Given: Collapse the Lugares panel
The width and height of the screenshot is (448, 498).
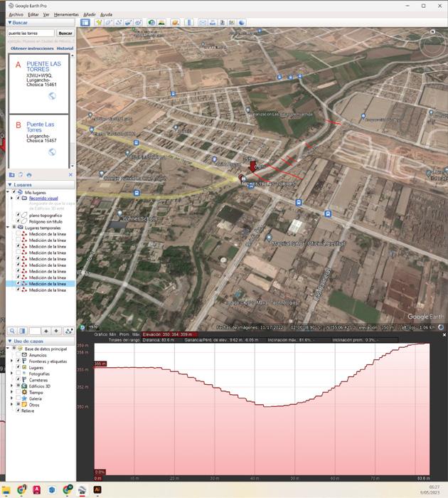Looking at the screenshot, I should pos(10,184).
